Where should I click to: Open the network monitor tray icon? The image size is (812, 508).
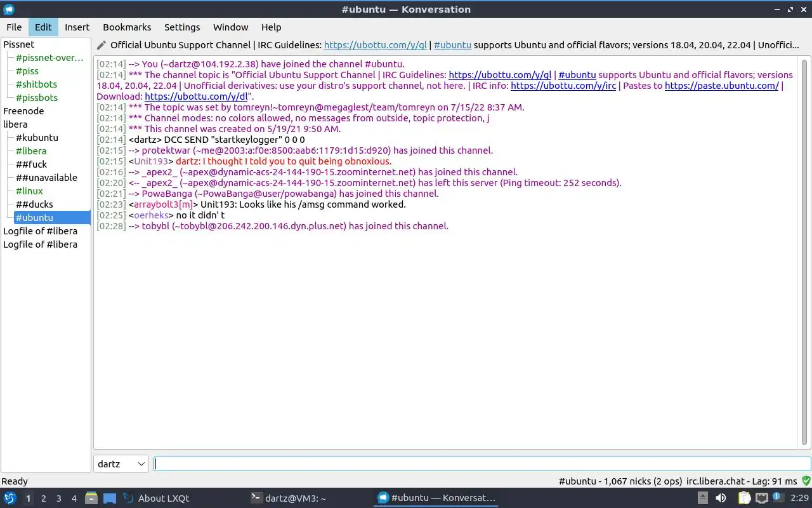(x=761, y=498)
